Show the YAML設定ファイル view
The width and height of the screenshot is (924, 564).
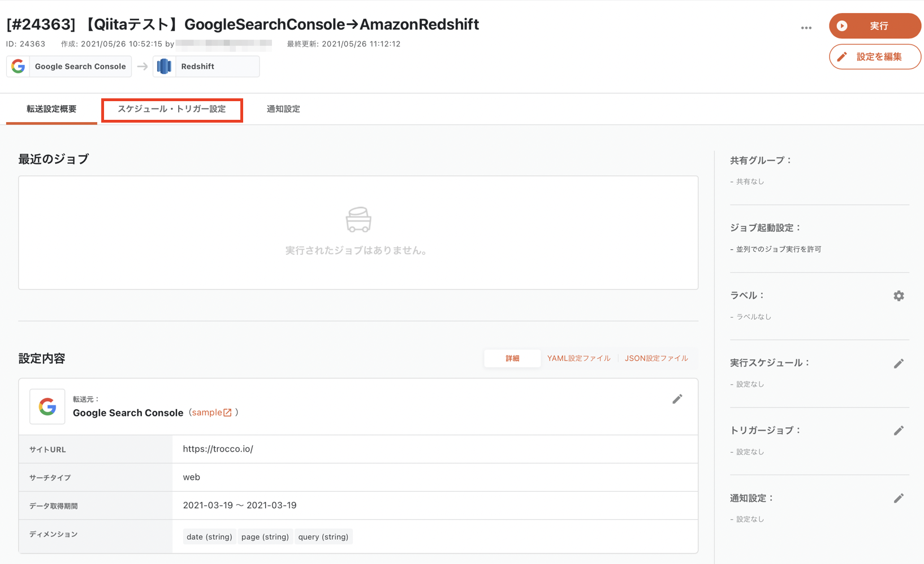578,358
